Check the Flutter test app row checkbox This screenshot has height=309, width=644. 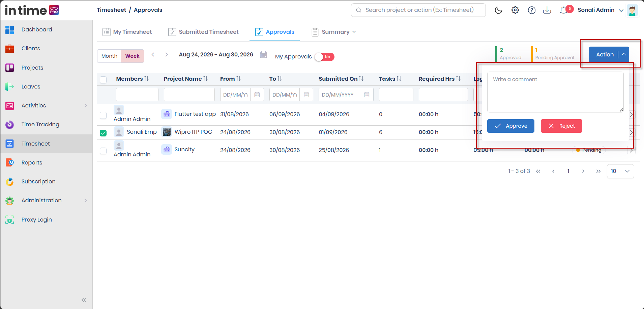pos(103,115)
